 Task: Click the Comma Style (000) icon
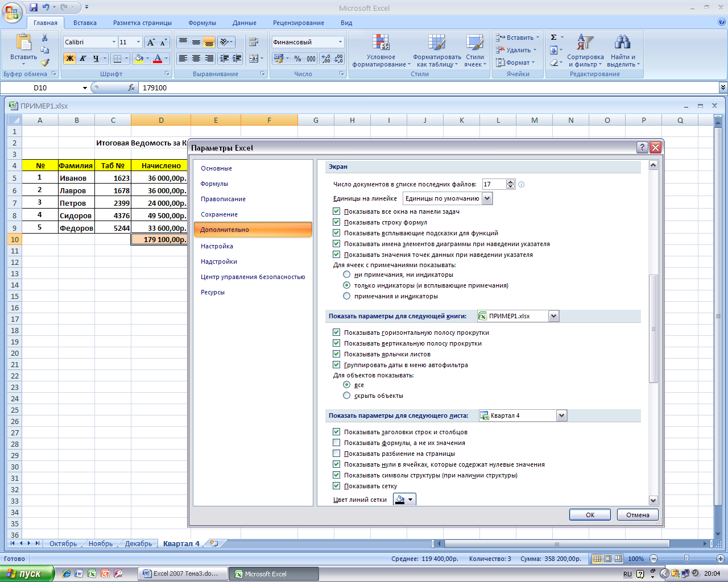click(311, 58)
